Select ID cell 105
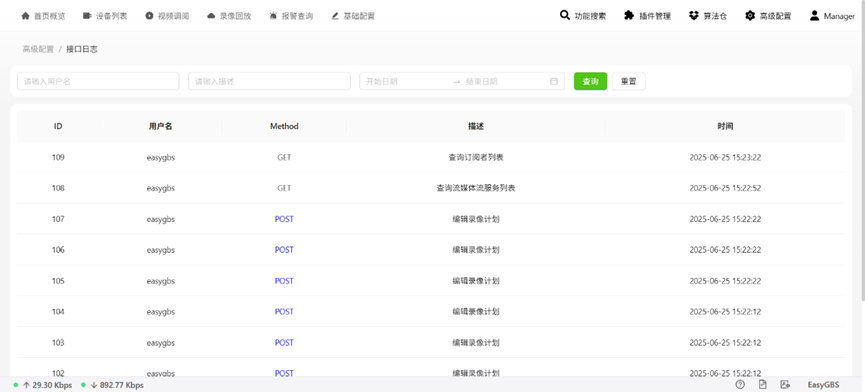 click(x=58, y=281)
